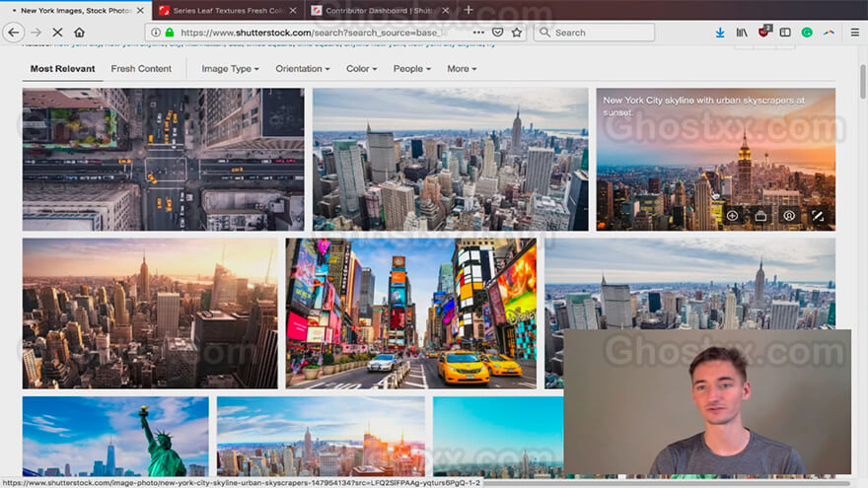The image size is (868, 488).
Task: Open the Downloads arrow panel
Action: tap(720, 33)
